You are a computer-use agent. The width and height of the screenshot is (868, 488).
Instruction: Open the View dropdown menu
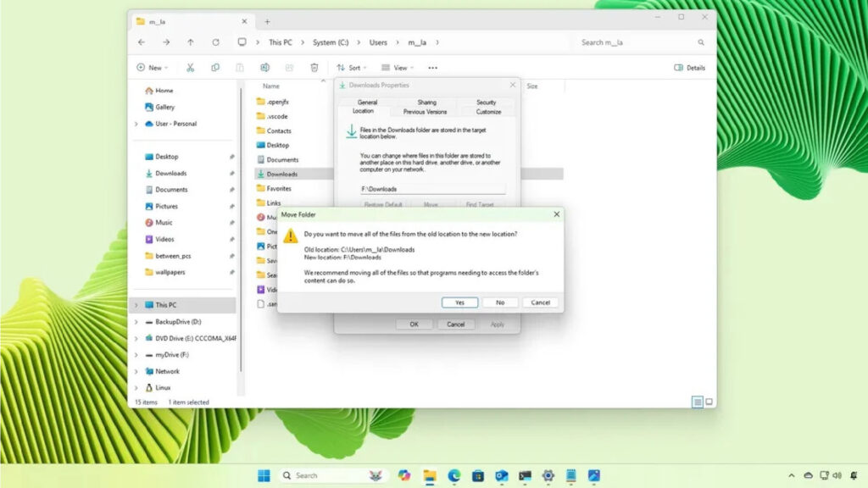(x=395, y=68)
